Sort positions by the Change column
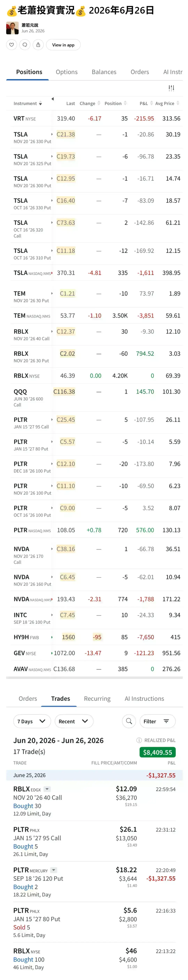188x980 pixels. pos(90,103)
